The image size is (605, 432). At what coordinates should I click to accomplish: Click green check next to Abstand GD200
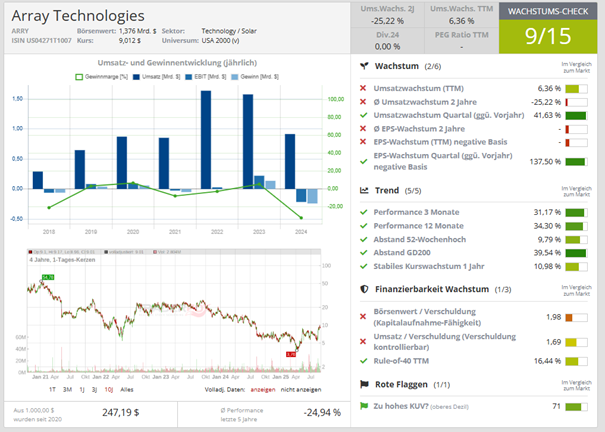point(363,253)
